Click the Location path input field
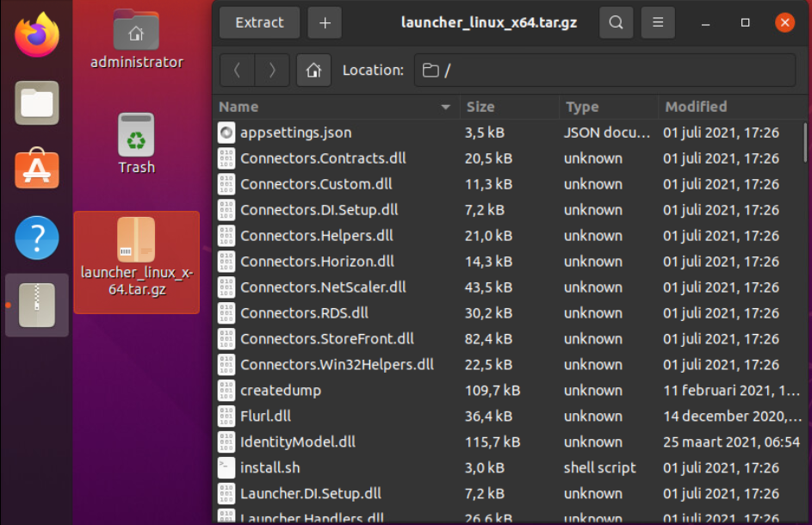The image size is (812, 525). pos(604,71)
